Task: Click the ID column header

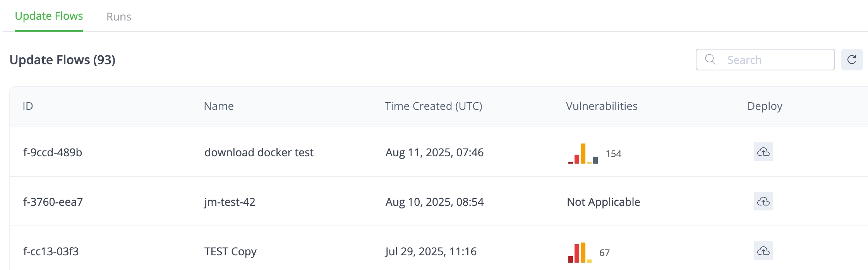Action: 28,106
